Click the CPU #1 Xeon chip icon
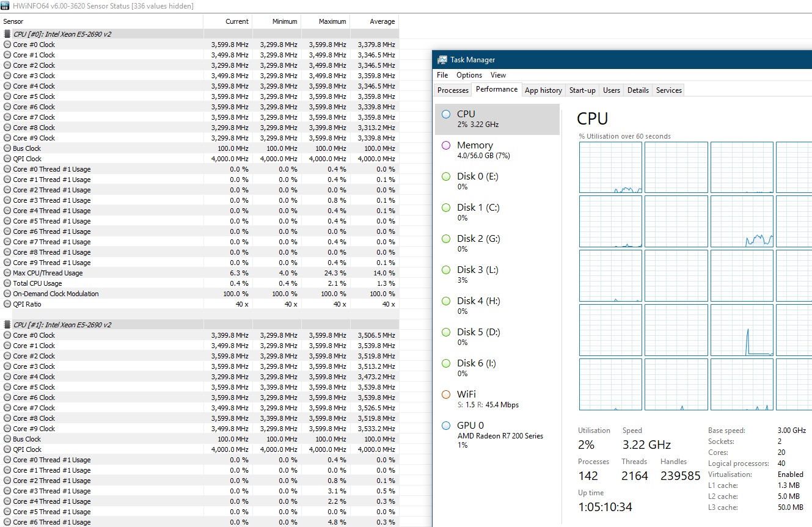812x527 pixels. (8, 325)
